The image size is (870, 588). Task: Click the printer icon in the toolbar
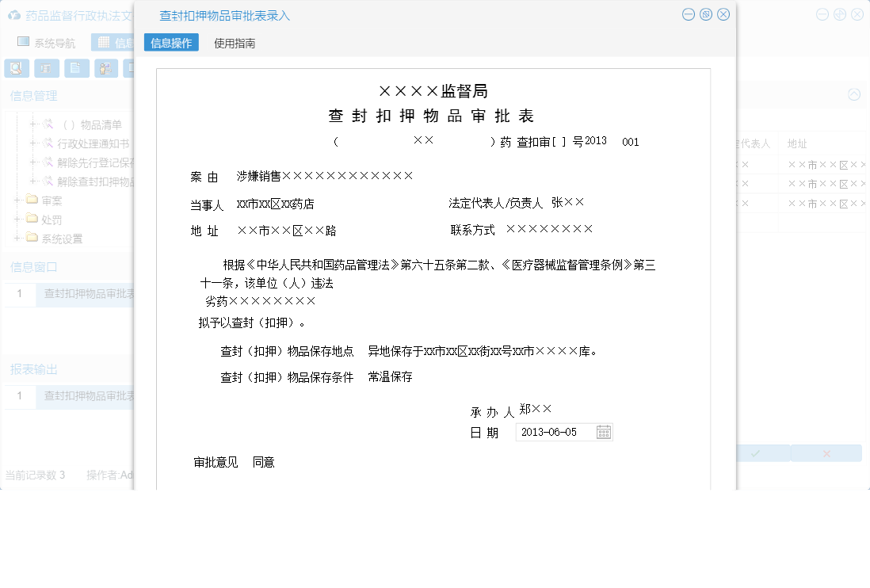pyautogui.click(x=47, y=68)
